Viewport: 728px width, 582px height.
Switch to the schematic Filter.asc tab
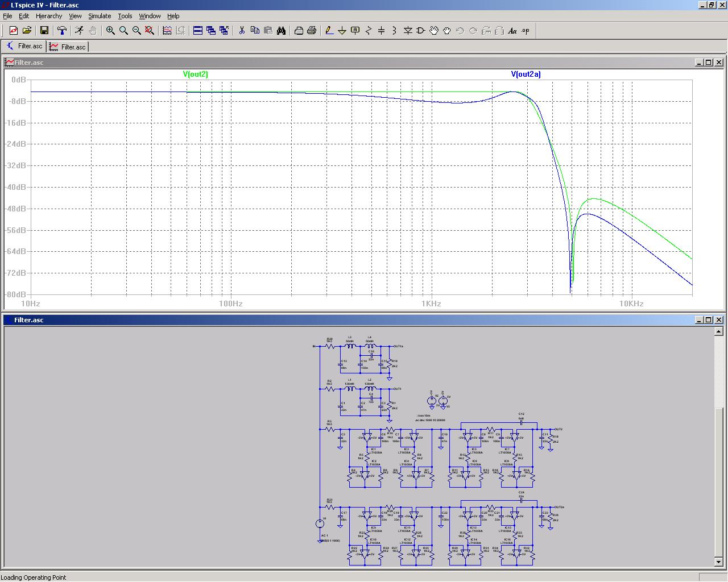pos(24,46)
